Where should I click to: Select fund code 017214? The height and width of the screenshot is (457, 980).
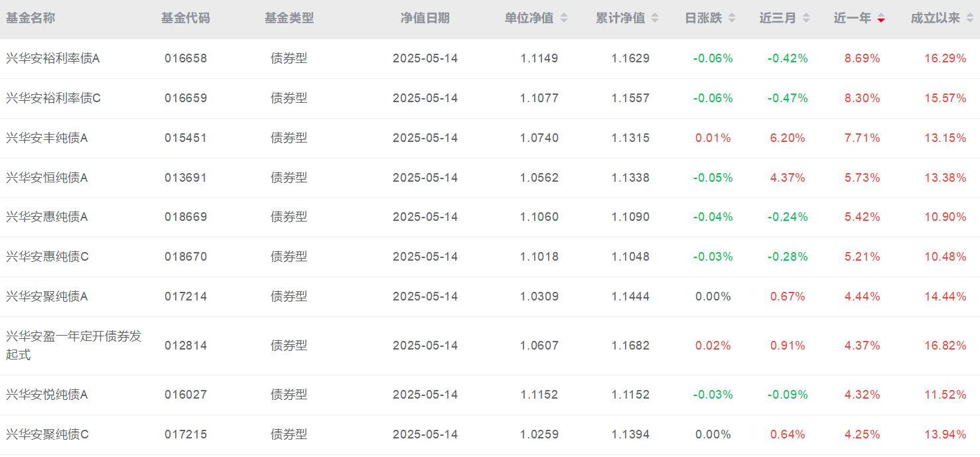(x=186, y=296)
